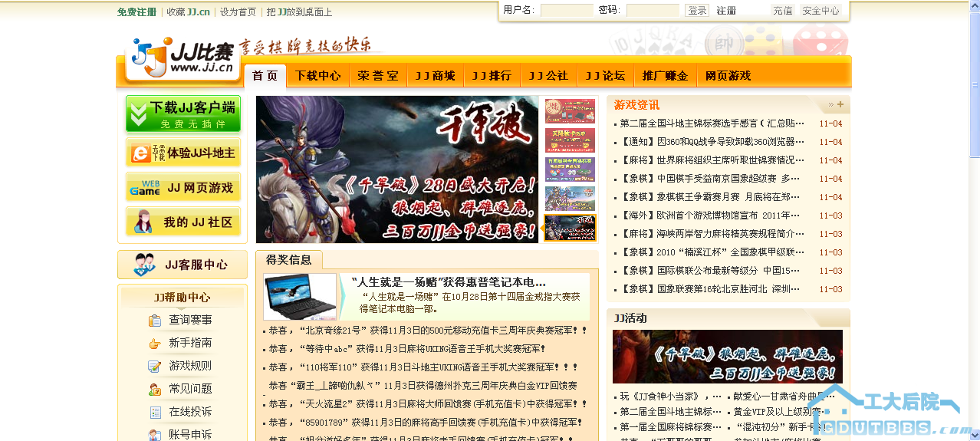Click the 注册 link next to login
980x441 pixels.
pos(726,11)
